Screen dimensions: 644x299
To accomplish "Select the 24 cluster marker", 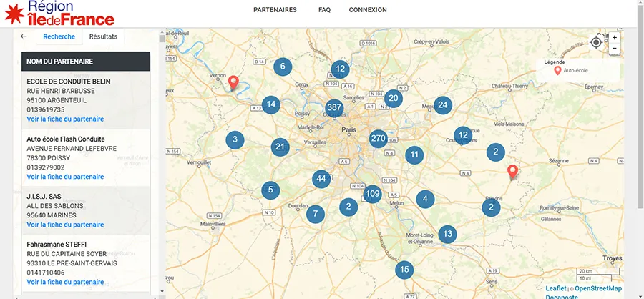I will (x=443, y=105).
